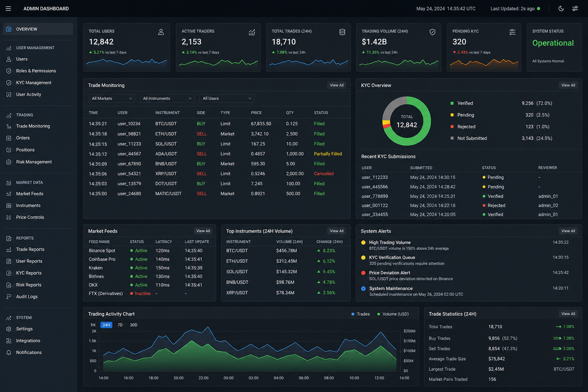Click the Rejected red legend swatch
Screen dimensions: 588x392
click(x=452, y=126)
